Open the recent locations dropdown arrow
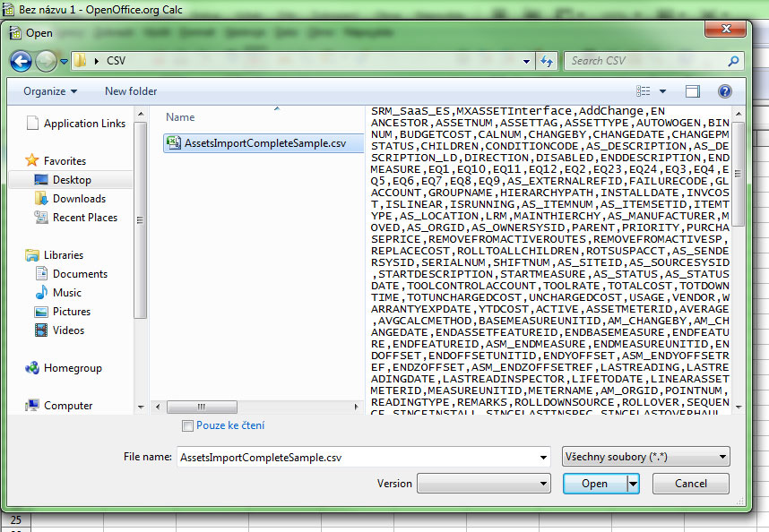 pyautogui.click(x=64, y=62)
